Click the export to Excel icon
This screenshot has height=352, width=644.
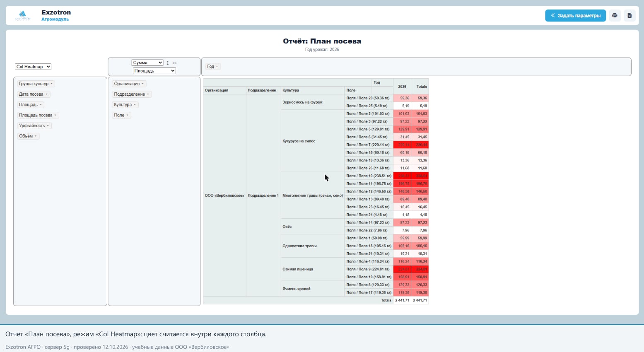(630, 16)
